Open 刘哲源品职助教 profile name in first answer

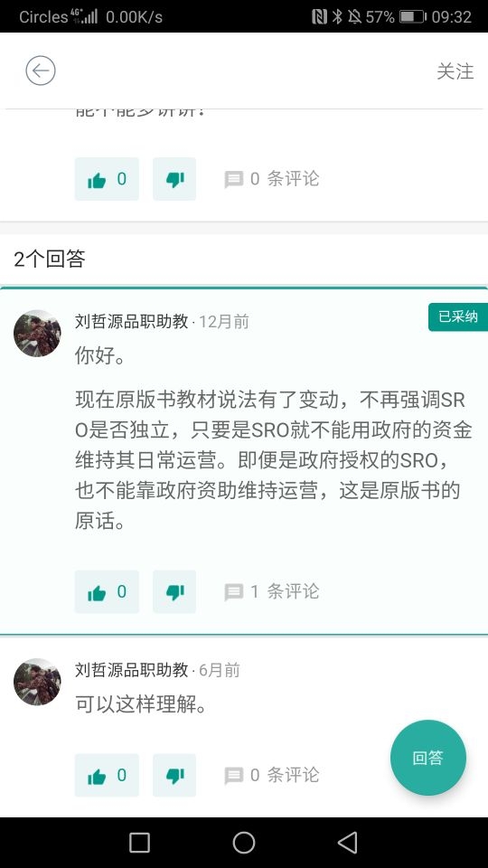pos(132,322)
